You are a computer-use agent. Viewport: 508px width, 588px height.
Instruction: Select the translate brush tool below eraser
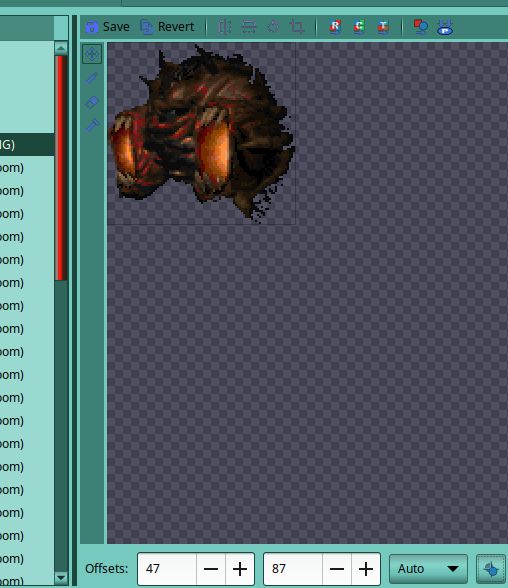tap(92, 125)
